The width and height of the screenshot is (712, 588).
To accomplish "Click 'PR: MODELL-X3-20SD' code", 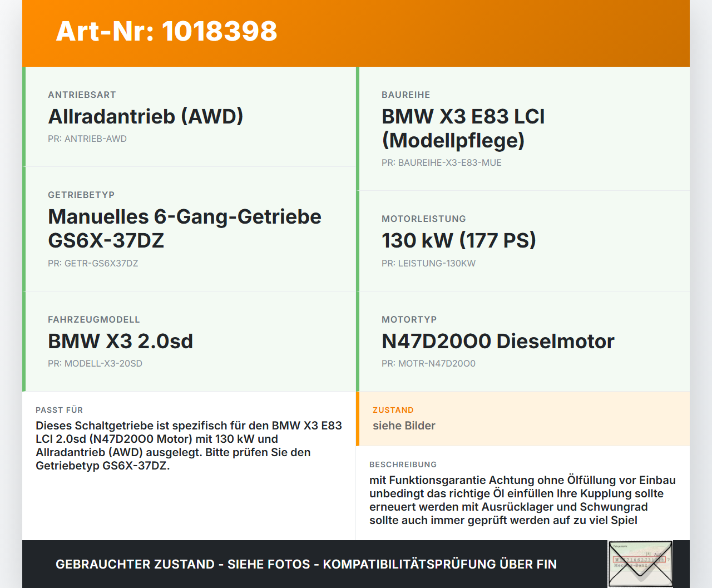I will point(95,364).
